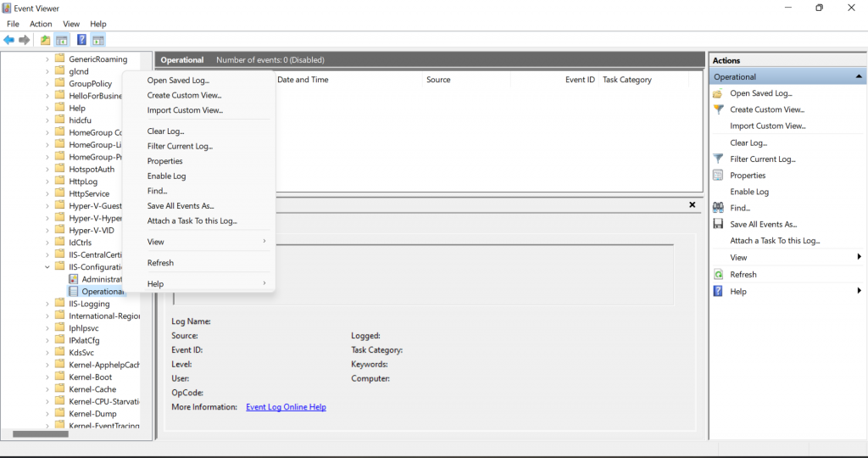Expand the HotspotAuth tree node
Image resolution: width=868 pixels, height=458 pixels.
[47, 169]
